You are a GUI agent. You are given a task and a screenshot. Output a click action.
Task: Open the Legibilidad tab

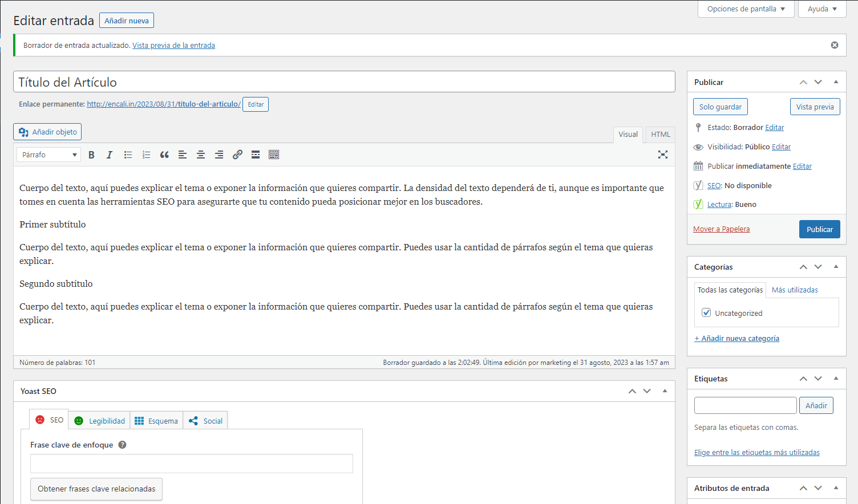pyautogui.click(x=99, y=421)
